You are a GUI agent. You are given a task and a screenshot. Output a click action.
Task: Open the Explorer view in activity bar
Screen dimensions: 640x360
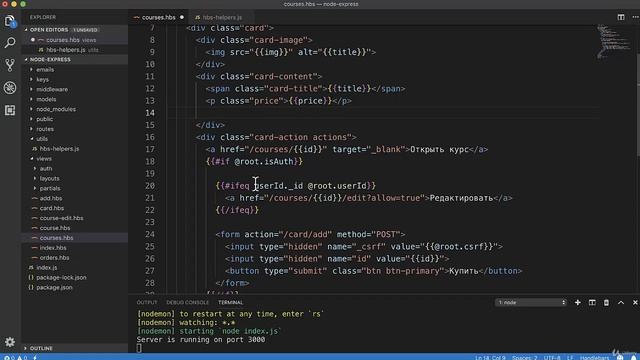click(10, 21)
